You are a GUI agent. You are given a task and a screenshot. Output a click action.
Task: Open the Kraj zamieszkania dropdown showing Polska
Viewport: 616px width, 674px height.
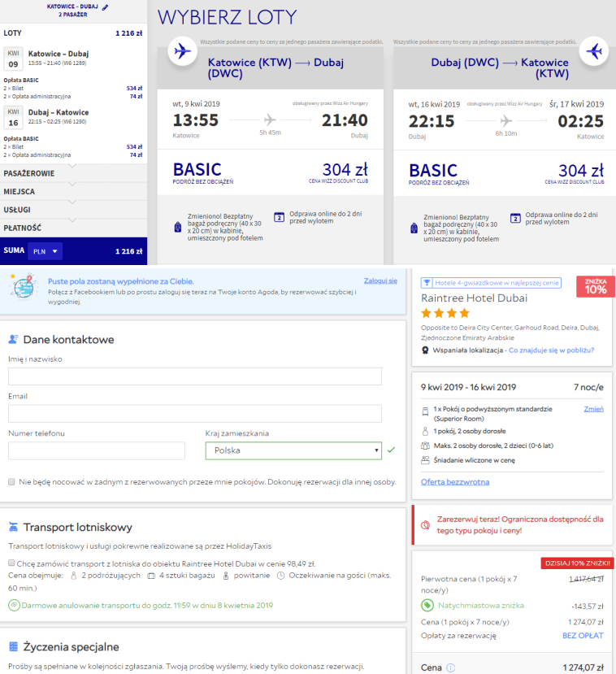point(293,450)
